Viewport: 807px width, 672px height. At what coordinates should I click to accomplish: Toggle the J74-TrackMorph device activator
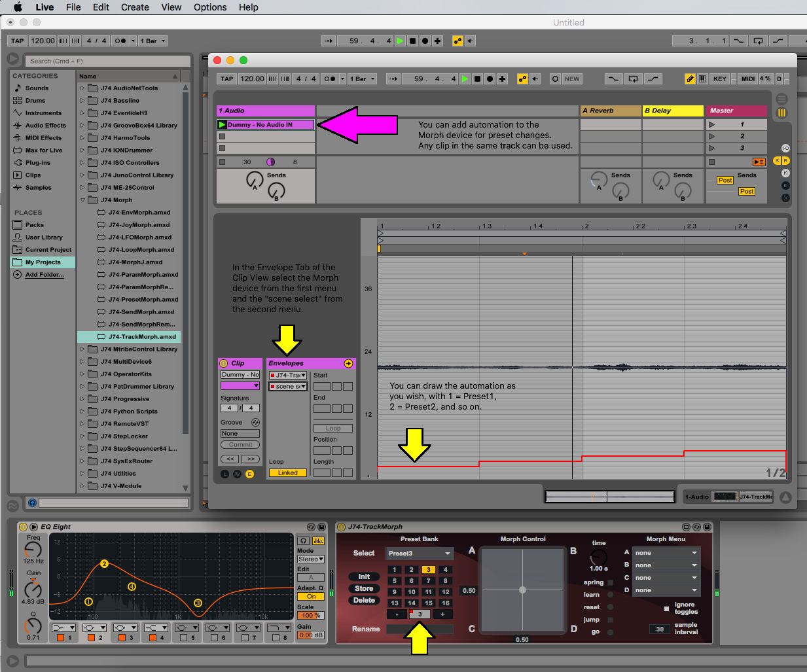(x=341, y=527)
